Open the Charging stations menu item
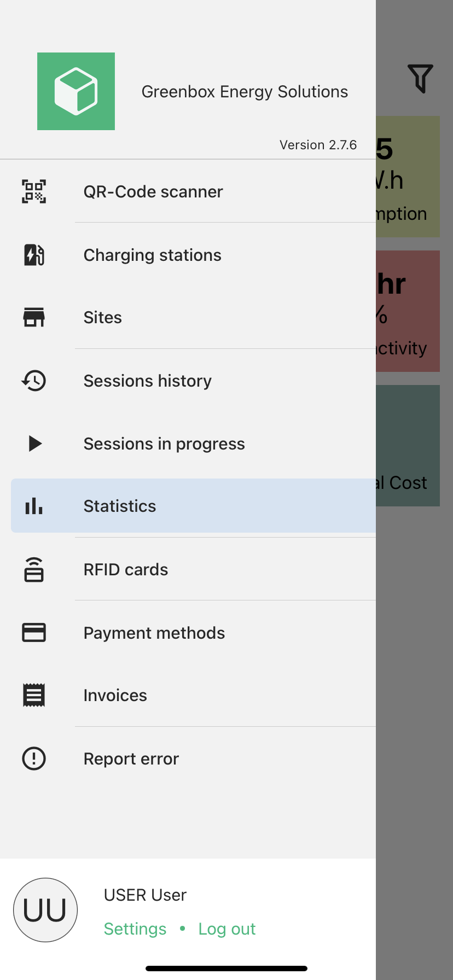 click(153, 255)
